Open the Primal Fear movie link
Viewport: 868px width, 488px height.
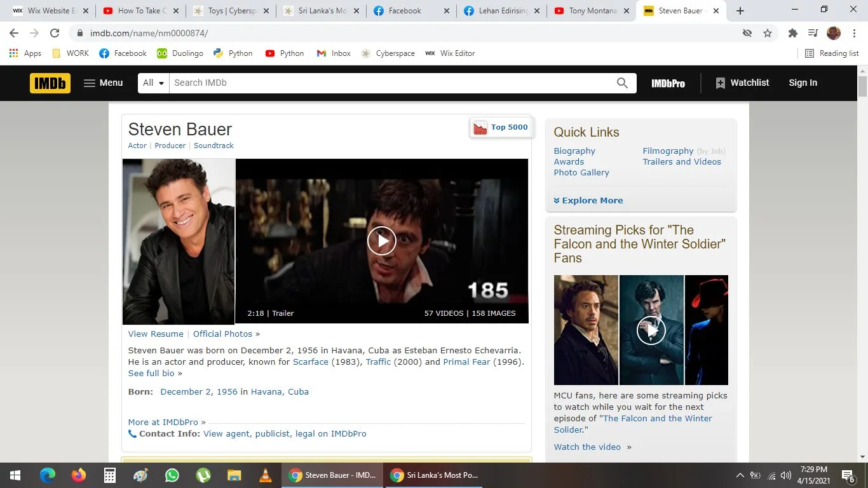click(x=467, y=362)
